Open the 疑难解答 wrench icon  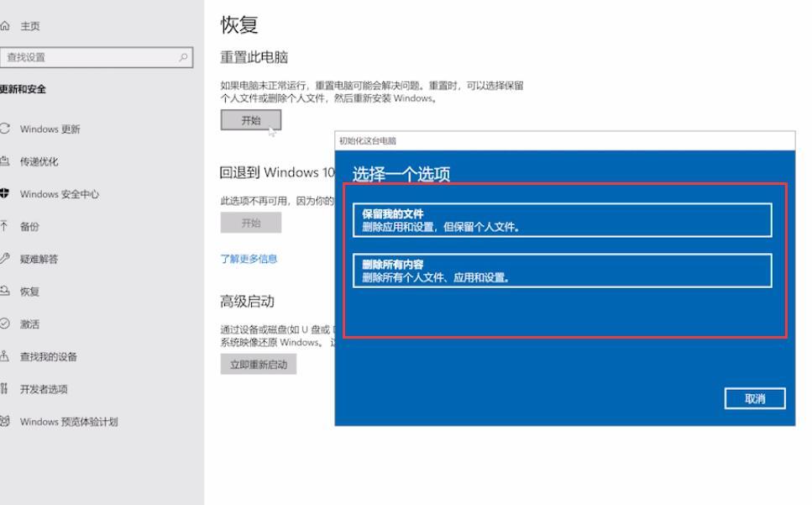(5, 259)
